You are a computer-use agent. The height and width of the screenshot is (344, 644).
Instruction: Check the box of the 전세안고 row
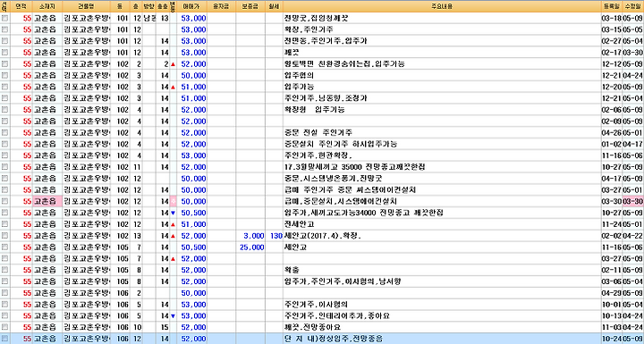(x=4, y=224)
